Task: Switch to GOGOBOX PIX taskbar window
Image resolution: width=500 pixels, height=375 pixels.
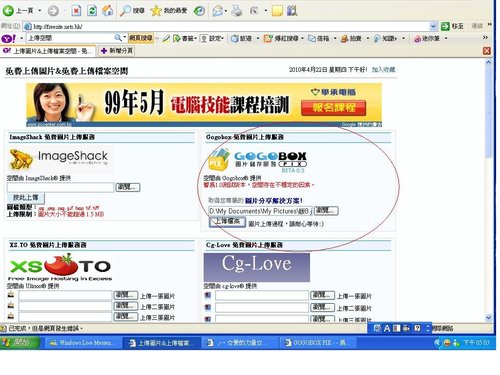Action: pyautogui.click(x=317, y=343)
